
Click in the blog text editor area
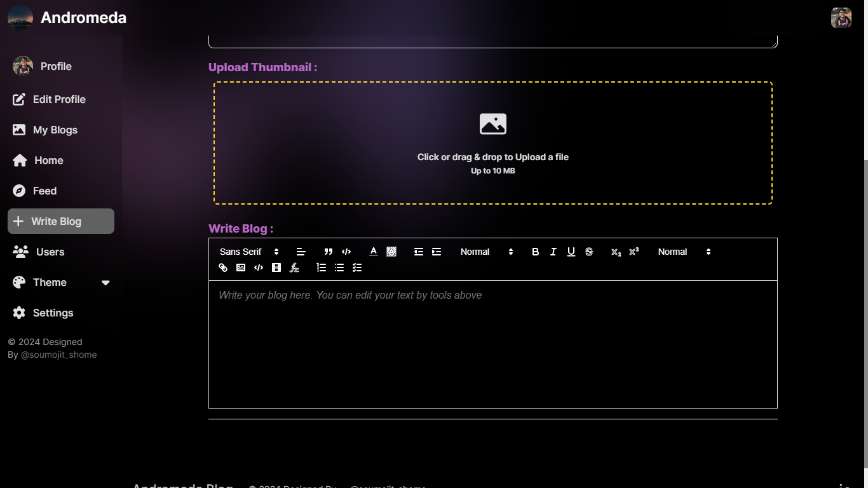point(493,344)
